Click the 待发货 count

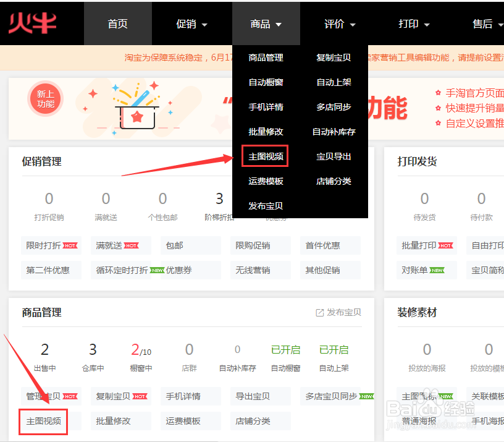click(424, 199)
